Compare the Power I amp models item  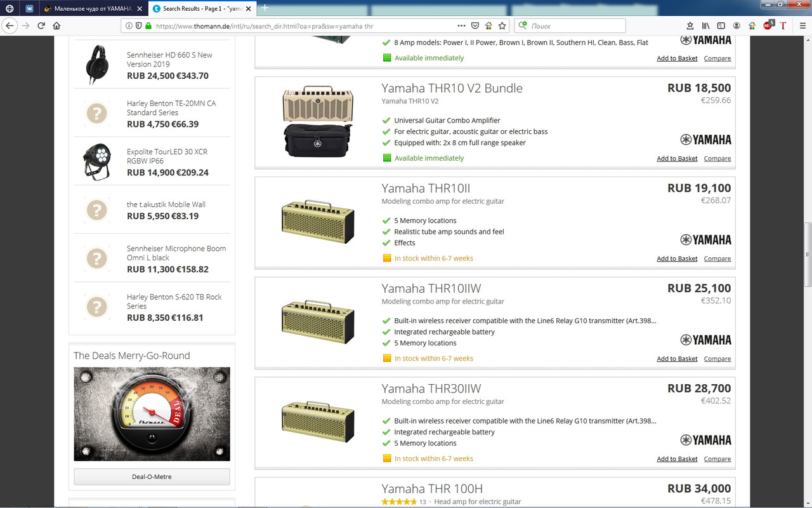(x=717, y=58)
